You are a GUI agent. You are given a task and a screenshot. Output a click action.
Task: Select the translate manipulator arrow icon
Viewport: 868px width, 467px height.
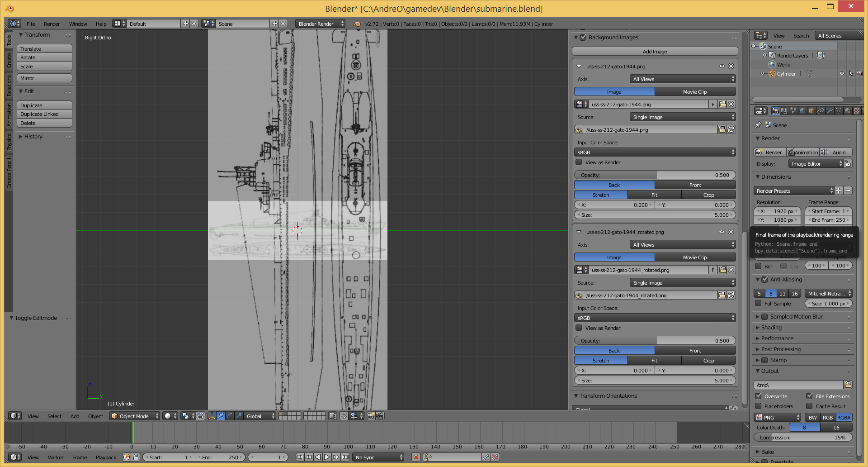click(221, 416)
